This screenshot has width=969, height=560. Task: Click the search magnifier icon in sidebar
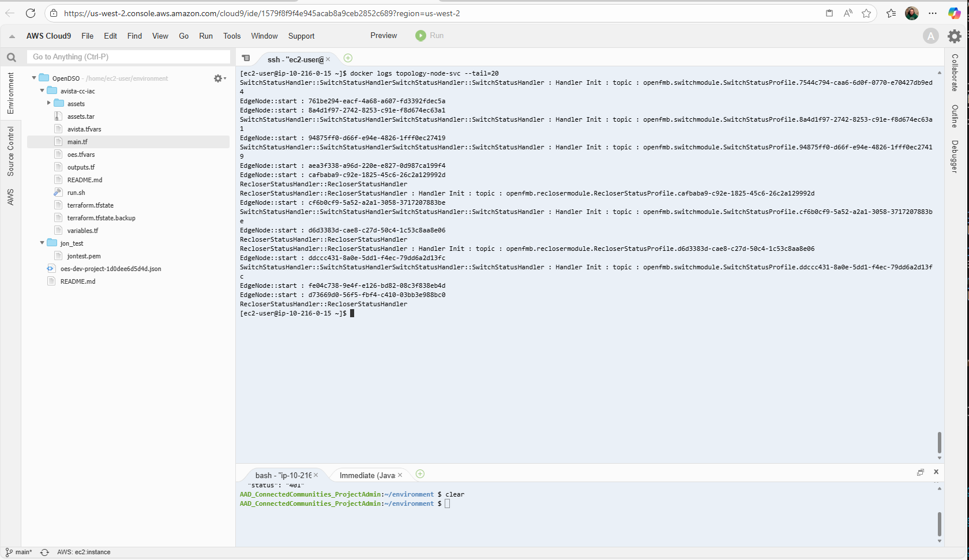coord(11,57)
